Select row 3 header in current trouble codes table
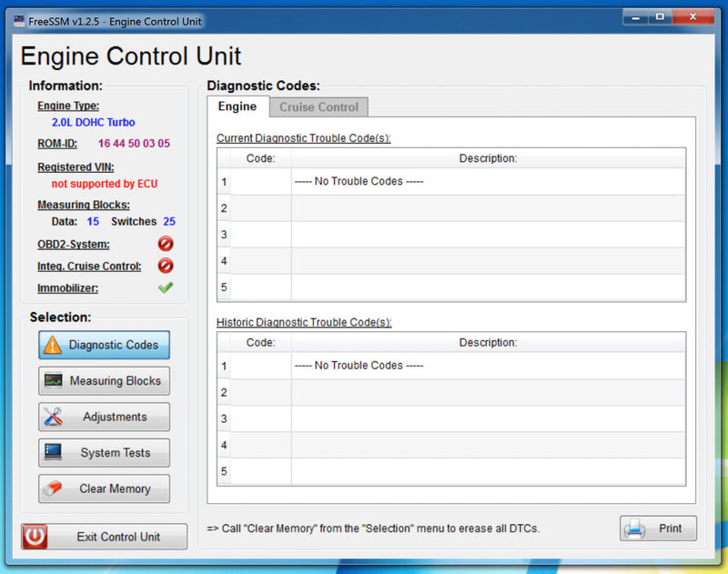Screen dimensions: 728x574 224,235
